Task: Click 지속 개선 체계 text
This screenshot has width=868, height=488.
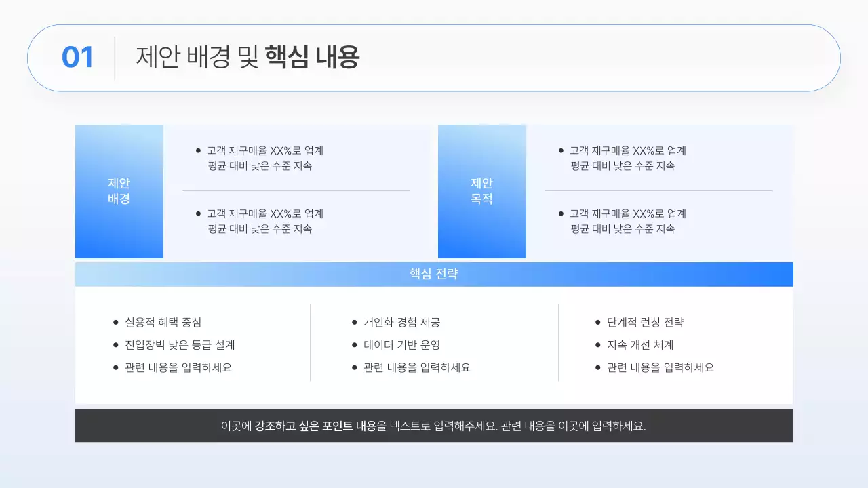Action: point(639,345)
